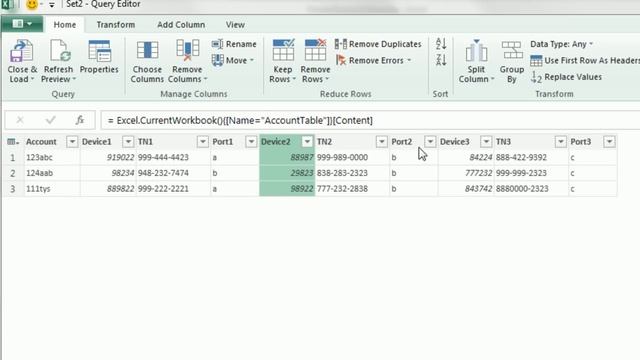Click the Split Column icon
640x360 pixels.
(476, 51)
